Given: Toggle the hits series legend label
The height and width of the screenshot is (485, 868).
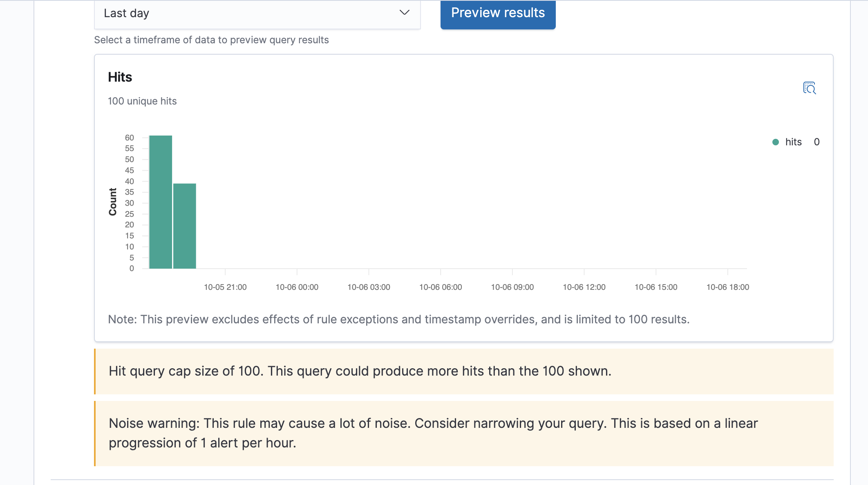Looking at the screenshot, I should pos(793,142).
